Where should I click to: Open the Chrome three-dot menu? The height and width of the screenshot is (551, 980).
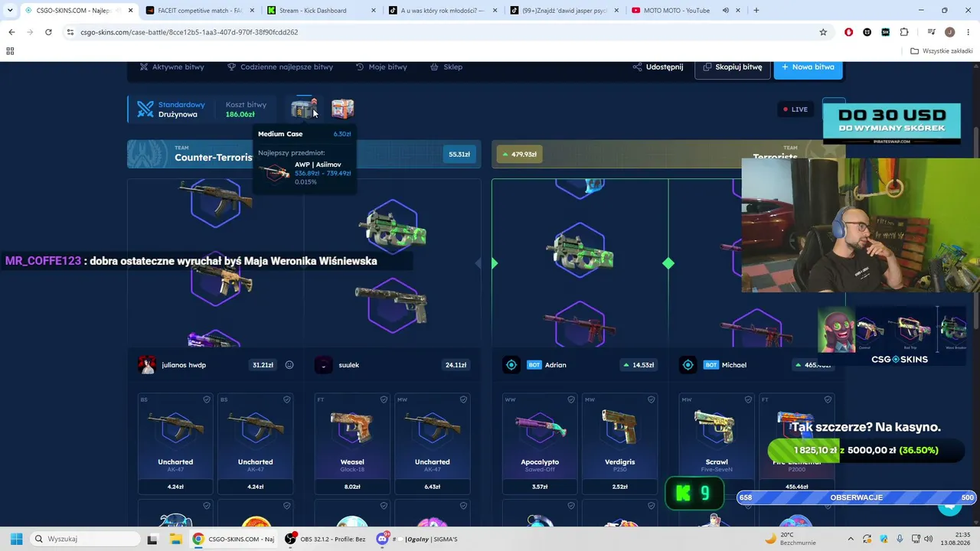(967, 32)
